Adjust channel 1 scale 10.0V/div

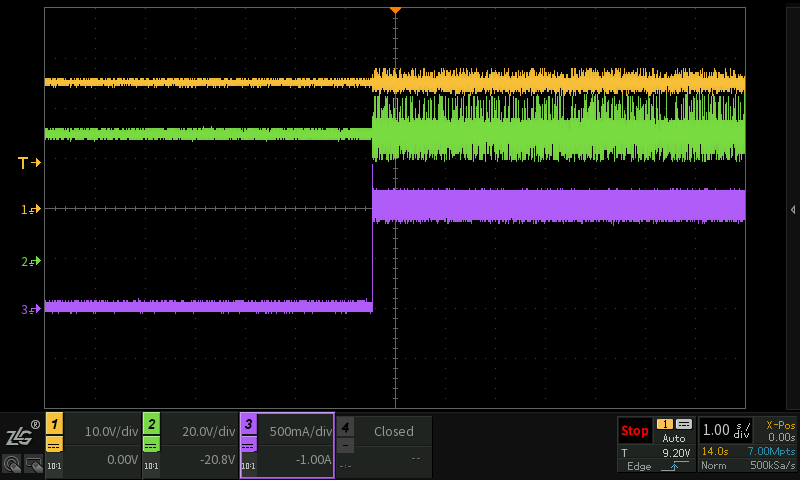[x=111, y=432]
